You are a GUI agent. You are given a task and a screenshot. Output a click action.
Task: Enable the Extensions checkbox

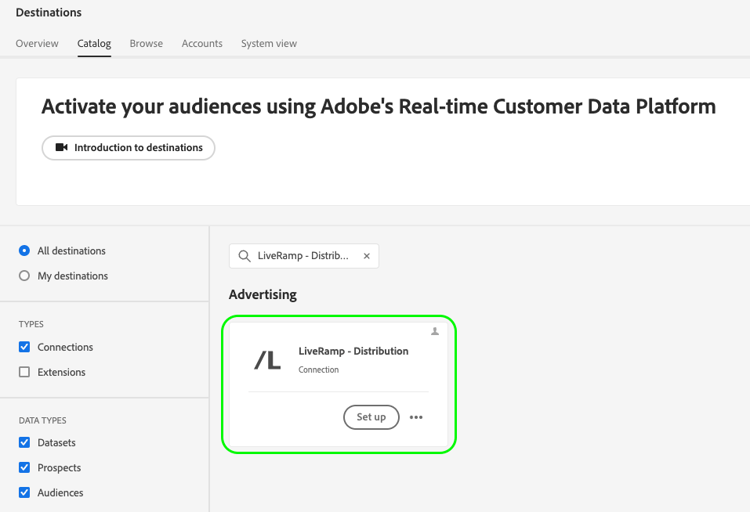[x=24, y=372]
